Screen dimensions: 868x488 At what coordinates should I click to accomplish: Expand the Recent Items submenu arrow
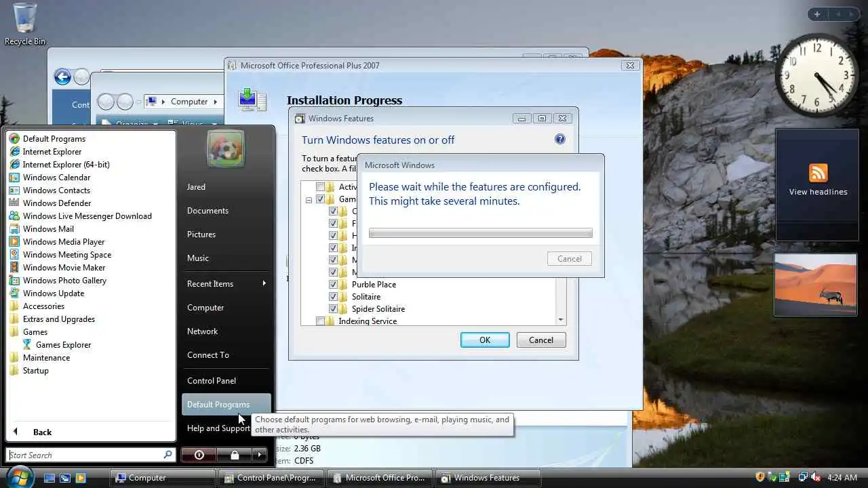pos(264,283)
